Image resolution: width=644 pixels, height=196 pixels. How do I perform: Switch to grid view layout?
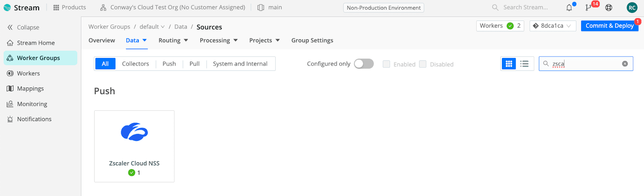coord(509,64)
